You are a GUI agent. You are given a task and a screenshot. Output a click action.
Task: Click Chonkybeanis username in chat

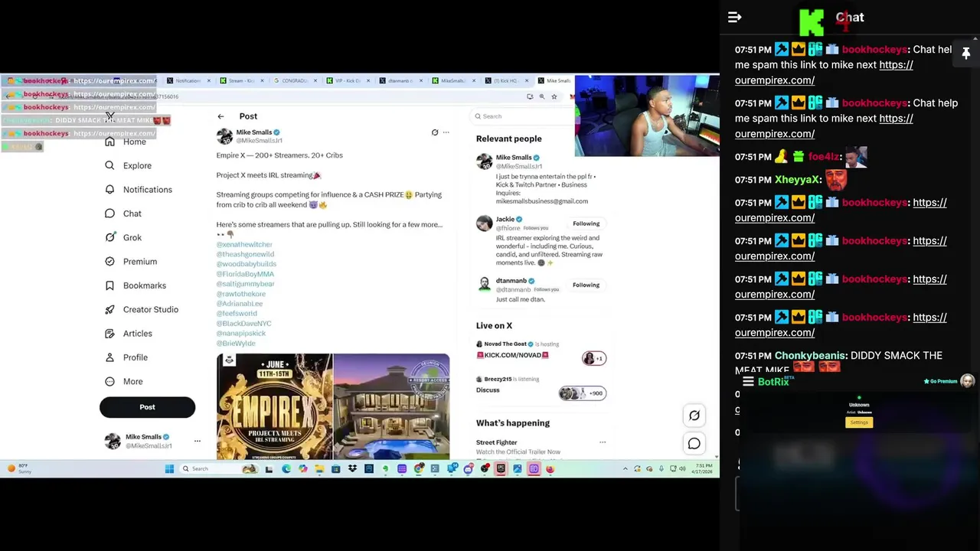[810, 355]
